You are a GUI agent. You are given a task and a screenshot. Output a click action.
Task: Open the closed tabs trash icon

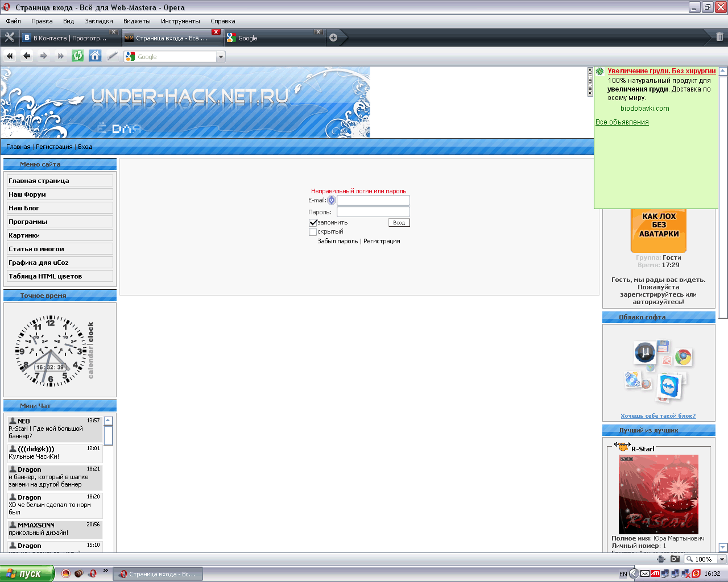point(719,37)
